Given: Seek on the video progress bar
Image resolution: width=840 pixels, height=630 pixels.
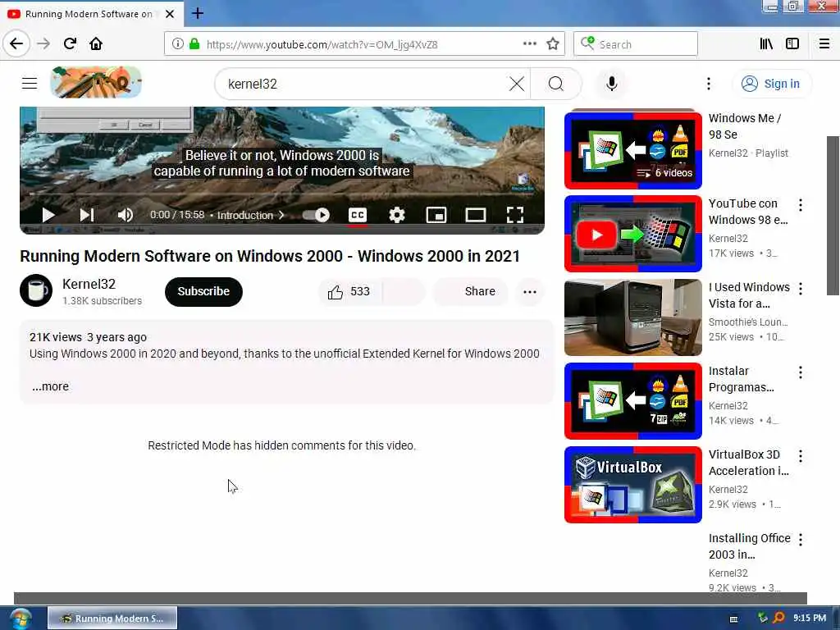Looking at the screenshot, I should click(x=282, y=194).
